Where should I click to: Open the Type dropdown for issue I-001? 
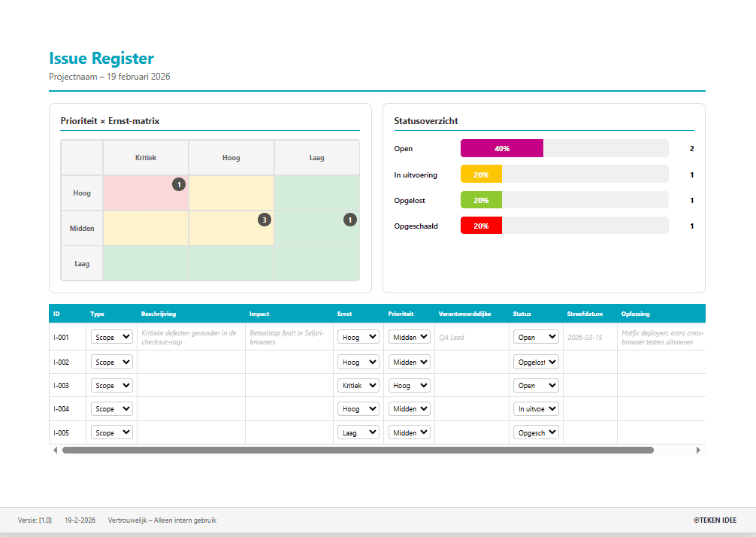click(111, 337)
